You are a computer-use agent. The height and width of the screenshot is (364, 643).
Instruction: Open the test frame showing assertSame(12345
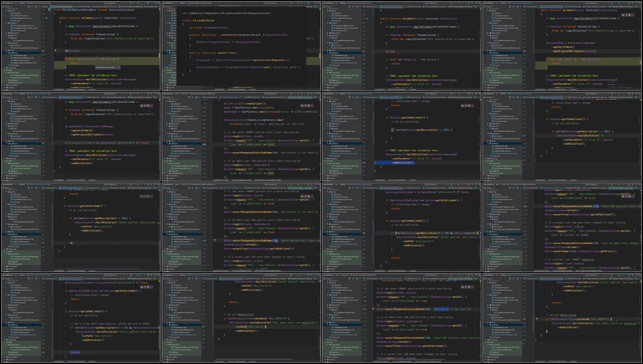[x=563, y=227]
